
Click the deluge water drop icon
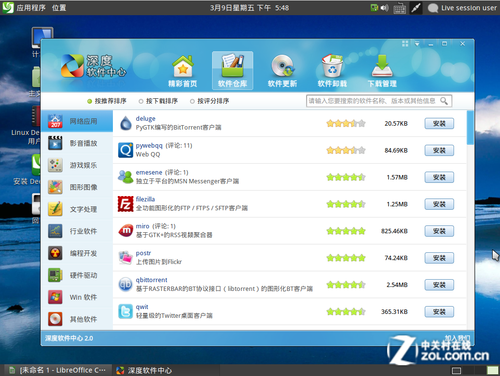pos(126,123)
